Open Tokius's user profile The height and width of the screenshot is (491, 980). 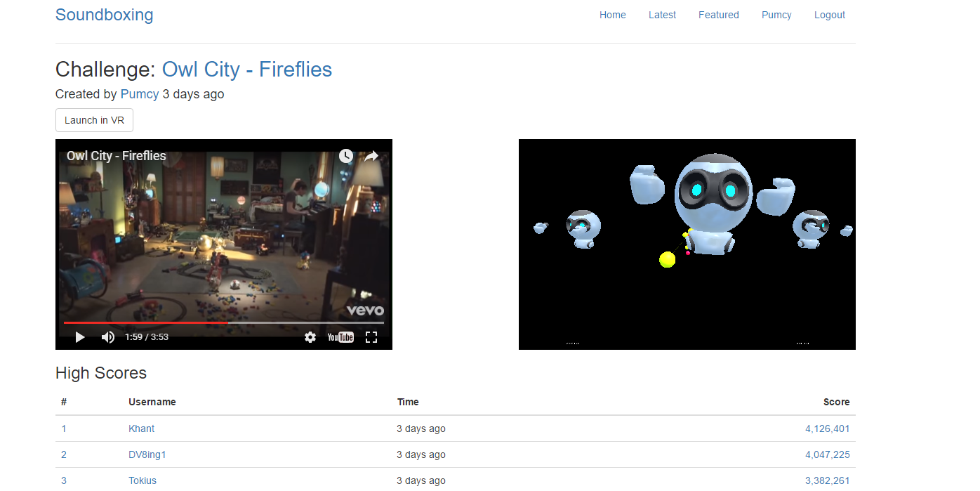tap(143, 480)
